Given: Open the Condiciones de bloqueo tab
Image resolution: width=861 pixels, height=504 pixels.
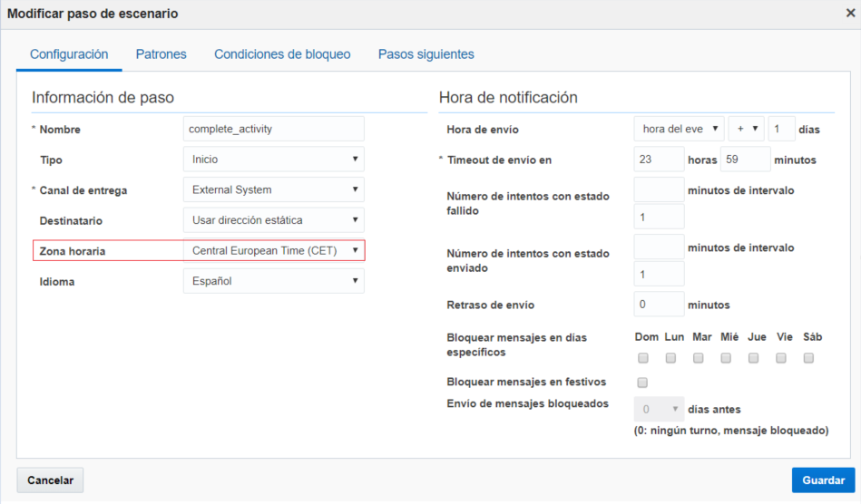Looking at the screenshot, I should point(282,54).
